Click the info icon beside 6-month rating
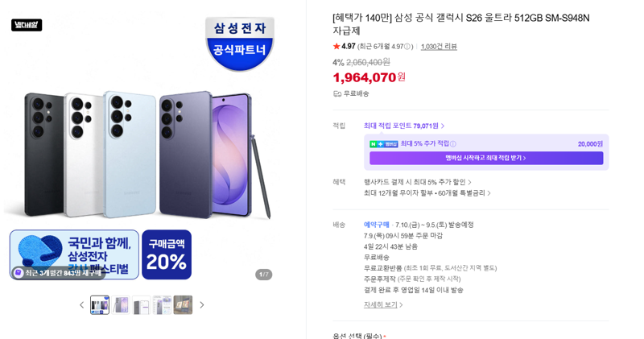This screenshot has width=644, height=339. [407, 47]
